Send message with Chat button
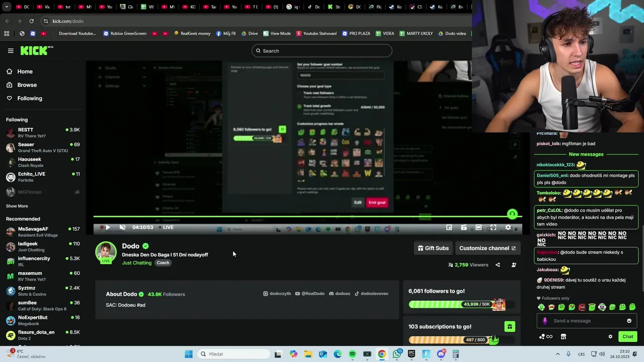Viewport: 644px width, 362px height. 627,337
